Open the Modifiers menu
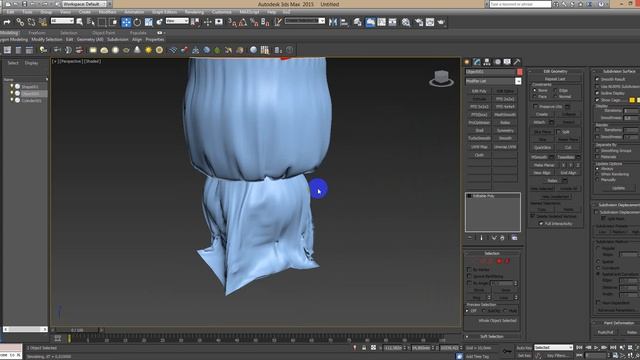640x360 pixels. [x=107, y=12]
